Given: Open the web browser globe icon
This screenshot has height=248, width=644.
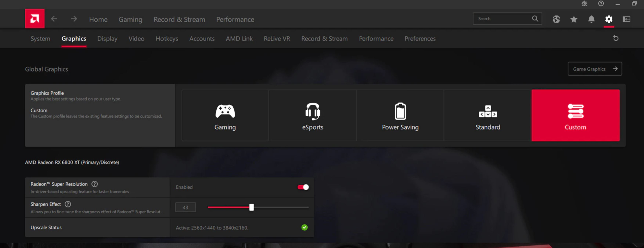Looking at the screenshot, I should tap(556, 19).
